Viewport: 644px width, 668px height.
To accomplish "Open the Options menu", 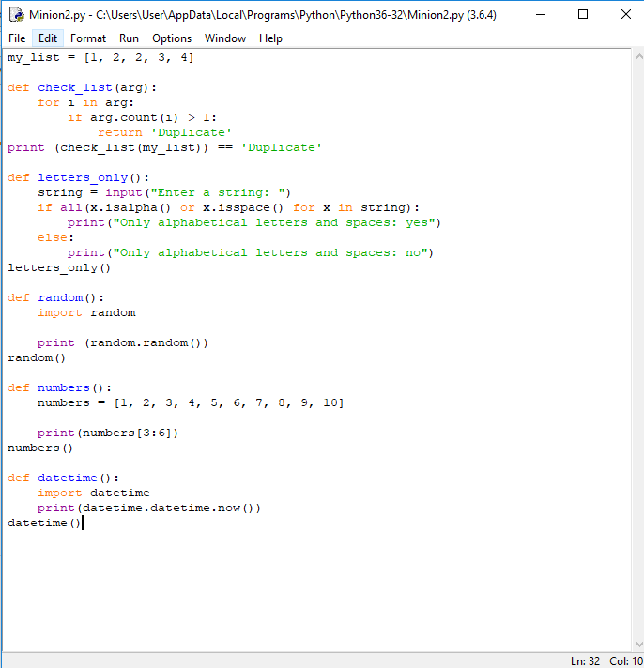I will (x=172, y=38).
